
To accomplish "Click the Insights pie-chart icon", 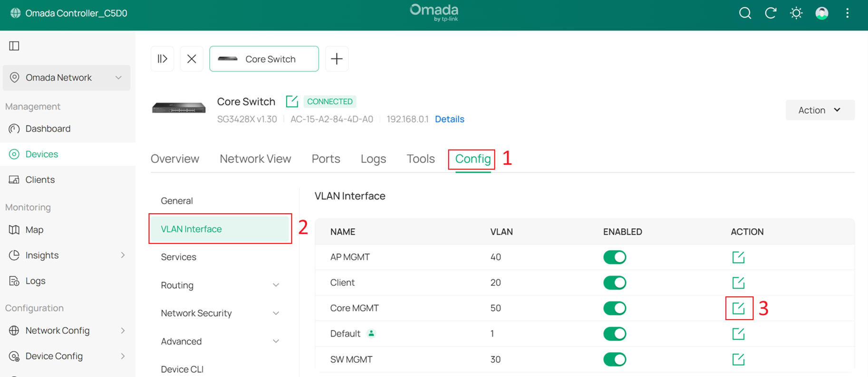I will (x=14, y=255).
